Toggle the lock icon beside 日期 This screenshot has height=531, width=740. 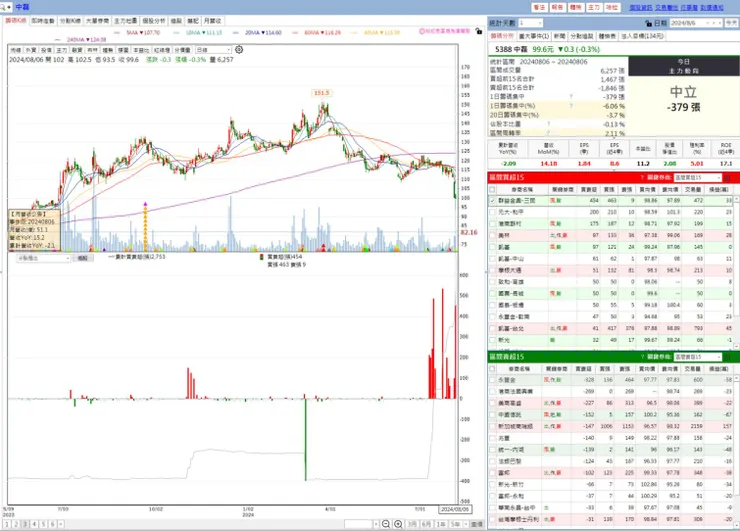click(648, 23)
